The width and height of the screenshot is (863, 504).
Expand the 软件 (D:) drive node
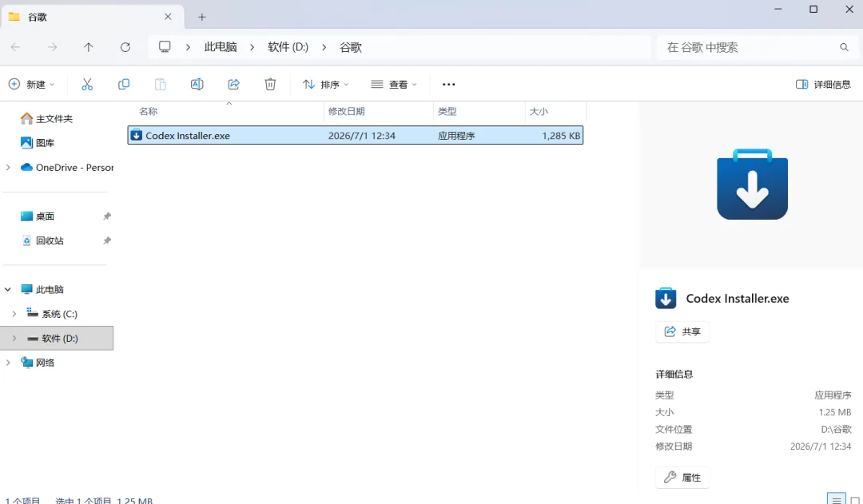pyautogui.click(x=14, y=338)
